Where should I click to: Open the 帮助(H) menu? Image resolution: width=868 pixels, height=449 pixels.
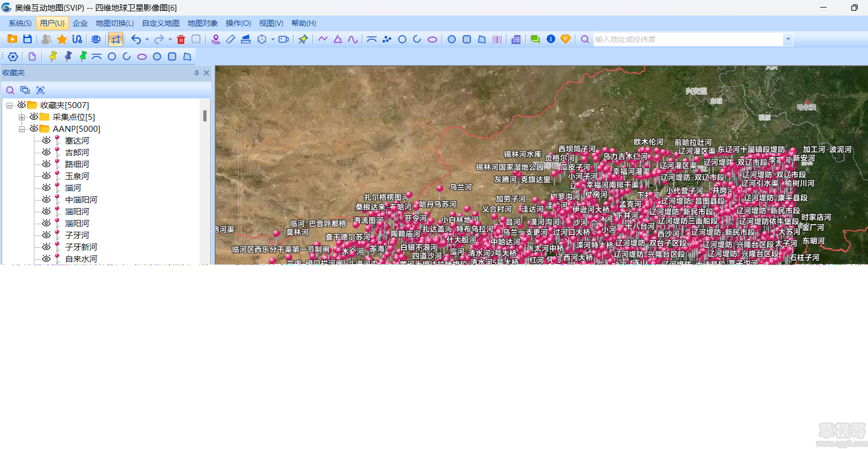pos(304,23)
